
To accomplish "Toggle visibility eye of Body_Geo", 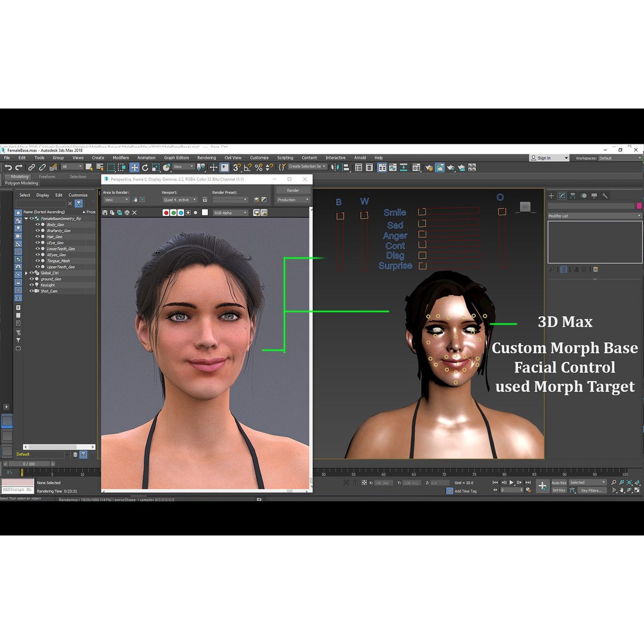I will pos(38,225).
